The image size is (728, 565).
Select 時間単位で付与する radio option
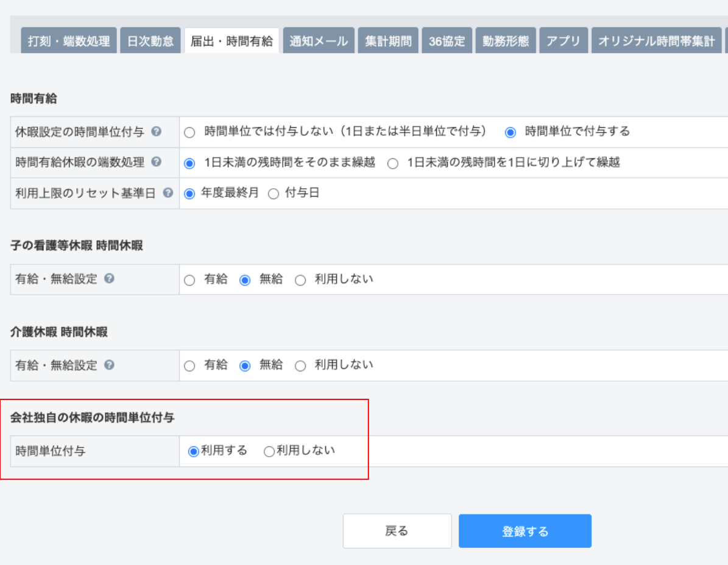pyautogui.click(x=511, y=132)
